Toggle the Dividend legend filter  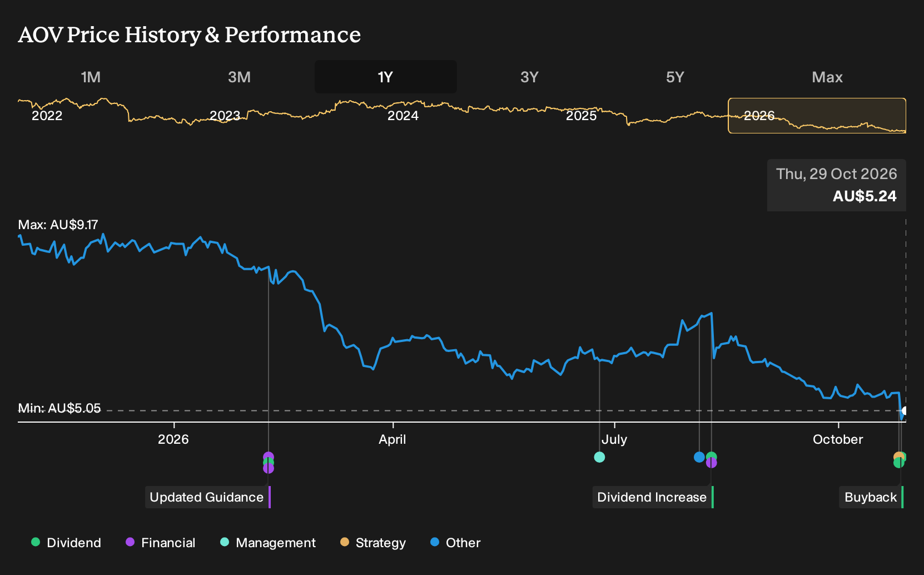click(x=66, y=543)
